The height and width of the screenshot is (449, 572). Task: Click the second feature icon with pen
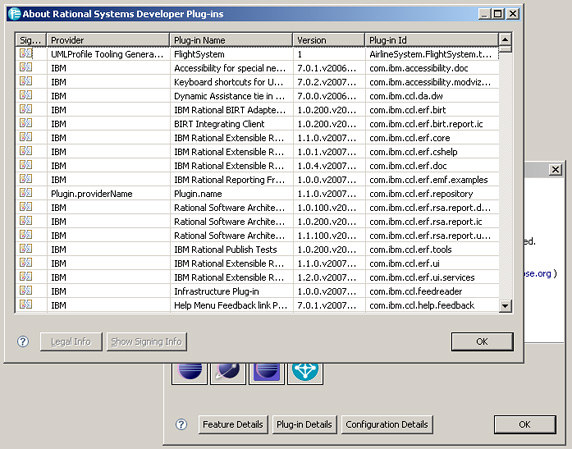pos(228,373)
